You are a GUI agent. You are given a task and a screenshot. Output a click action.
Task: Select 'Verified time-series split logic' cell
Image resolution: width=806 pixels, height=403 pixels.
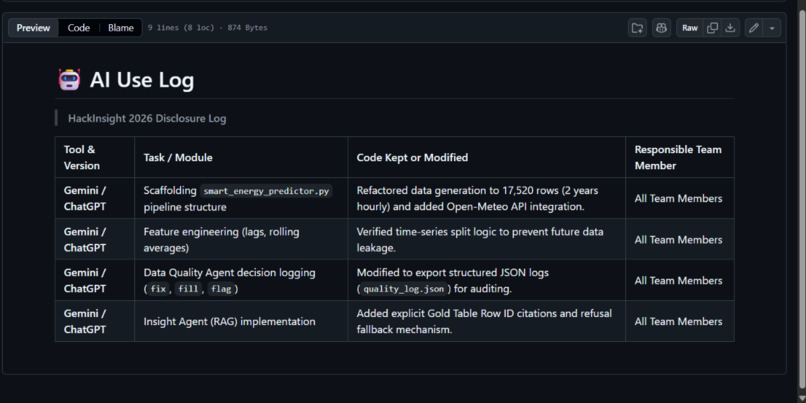click(486, 240)
